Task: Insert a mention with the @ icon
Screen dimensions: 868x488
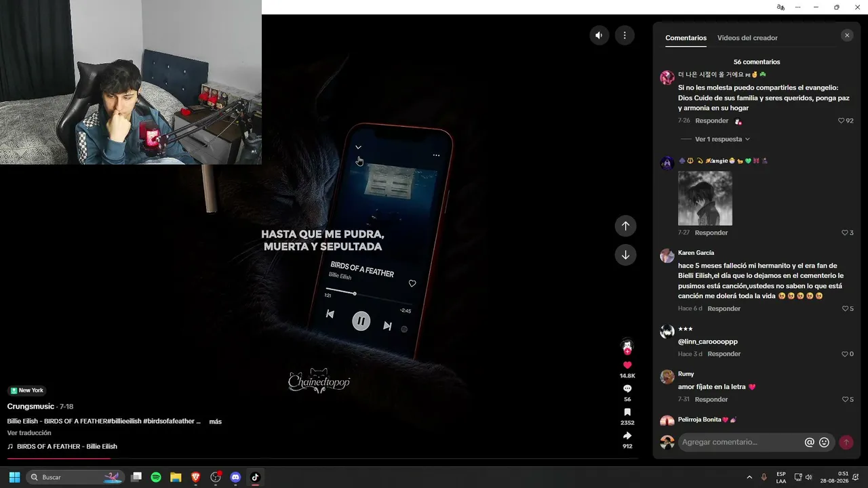Action: [809, 442]
